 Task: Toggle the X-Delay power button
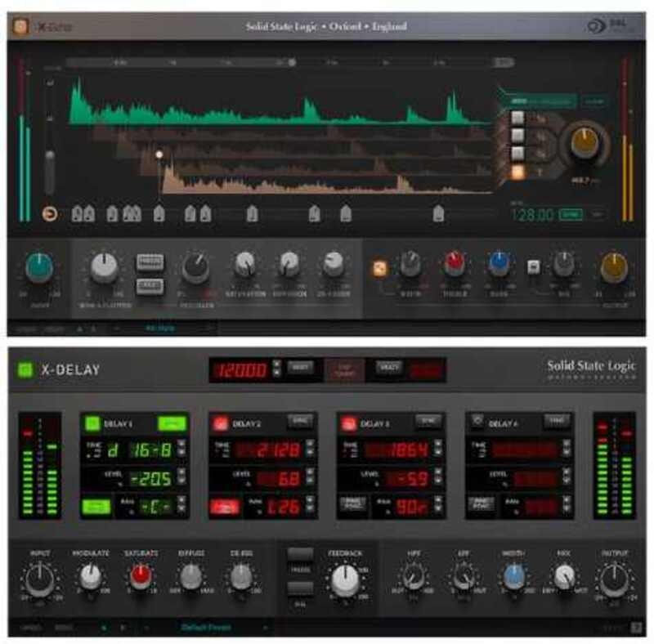(x=25, y=369)
